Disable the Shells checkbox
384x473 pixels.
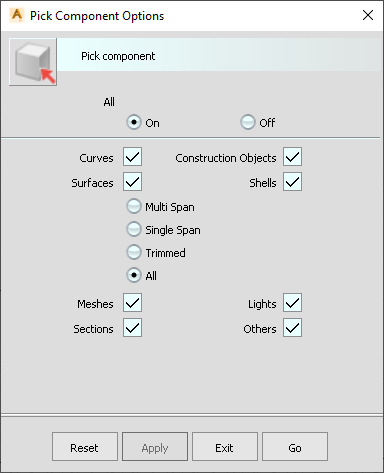click(x=293, y=182)
